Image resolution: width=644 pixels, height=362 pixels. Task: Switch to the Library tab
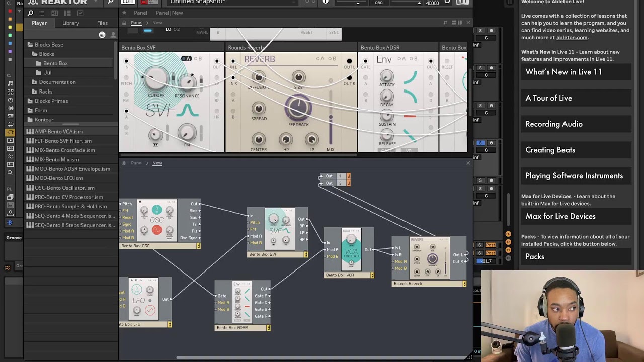(71, 23)
